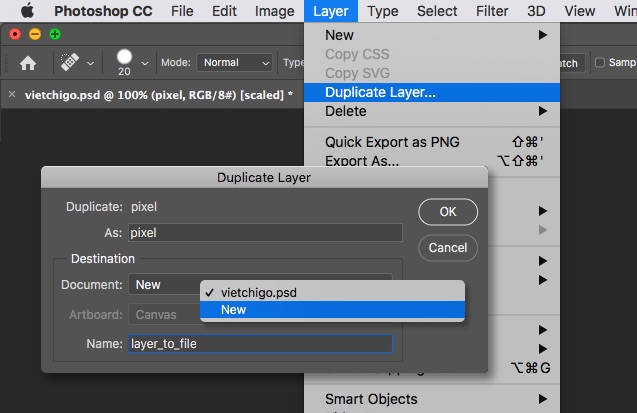Click the Home icon in options bar

[28, 62]
